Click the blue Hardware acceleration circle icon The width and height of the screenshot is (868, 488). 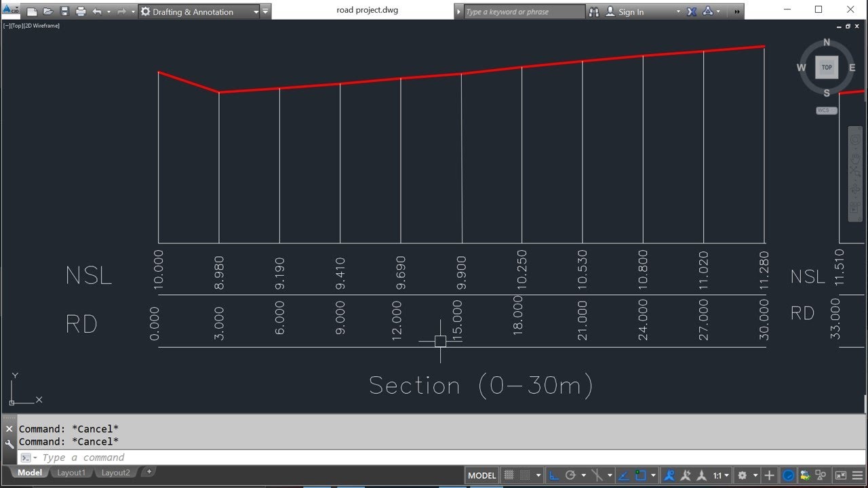click(x=788, y=476)
